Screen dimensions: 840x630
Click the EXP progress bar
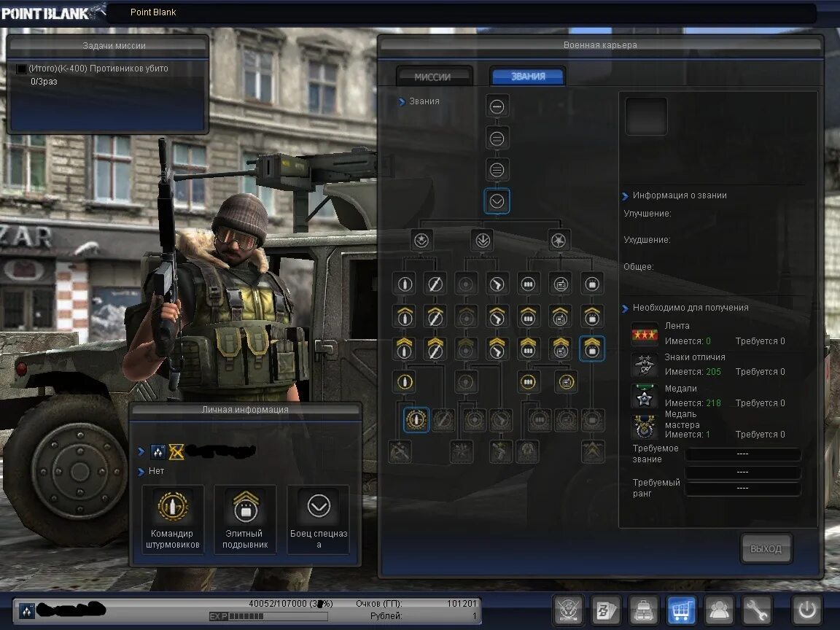coord(268,616)
